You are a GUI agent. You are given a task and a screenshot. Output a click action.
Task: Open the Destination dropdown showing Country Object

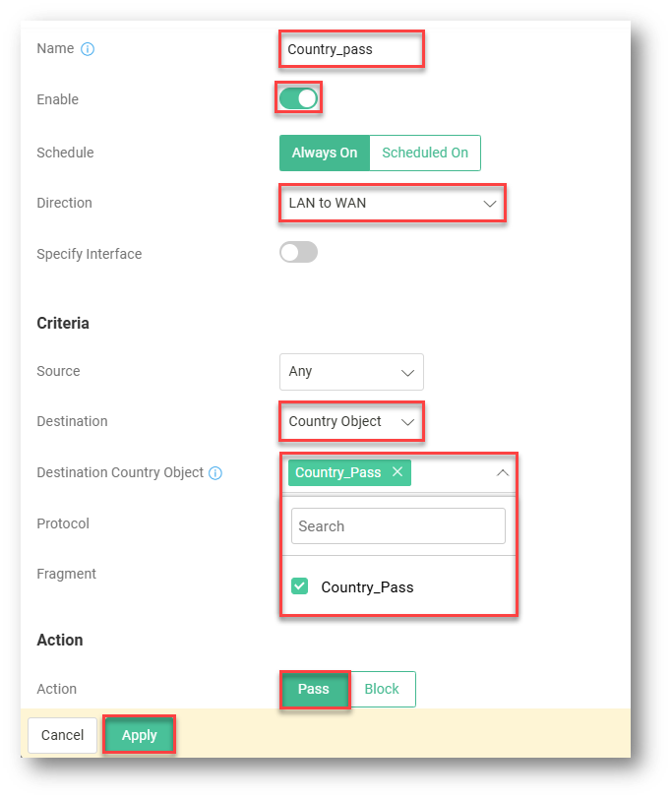[x=351, y=421]
